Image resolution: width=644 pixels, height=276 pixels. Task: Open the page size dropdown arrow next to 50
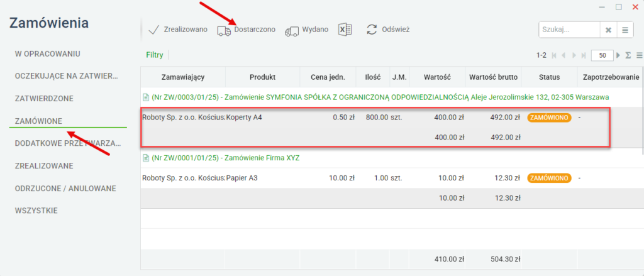click(x=618, y=55)
